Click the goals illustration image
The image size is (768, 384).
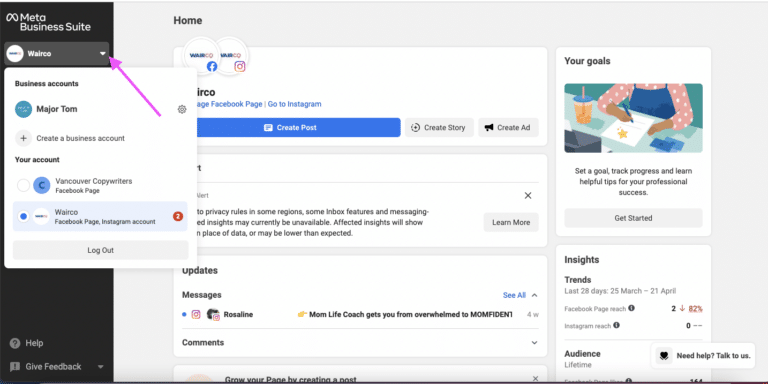pos(633,118)
